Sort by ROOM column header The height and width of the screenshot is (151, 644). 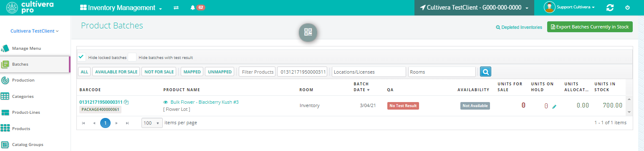coord(306,90)
